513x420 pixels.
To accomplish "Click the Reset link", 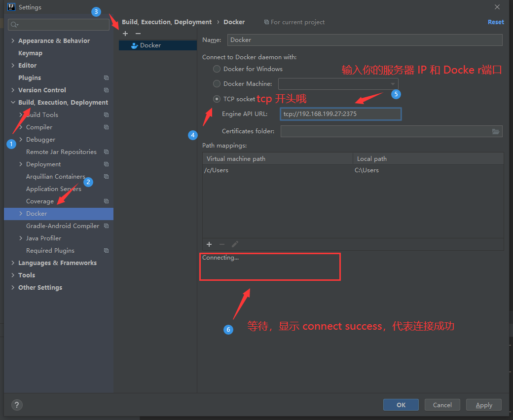I will pos(496,22).
